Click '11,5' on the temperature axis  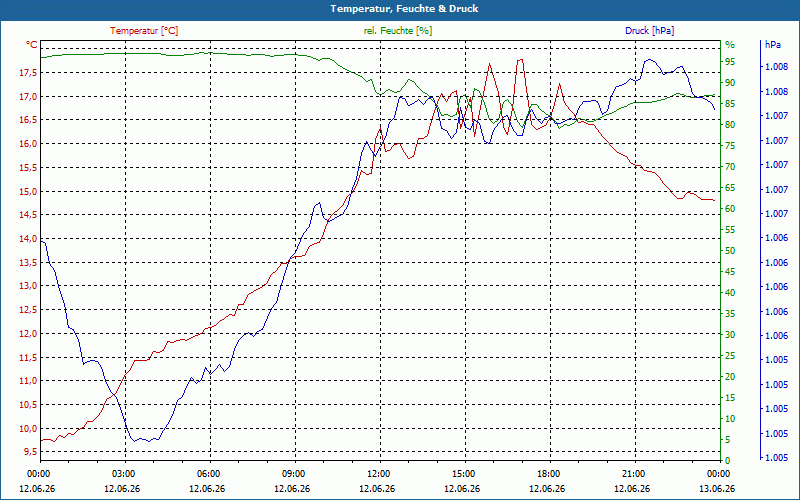pyautogui.click(x=28, y=358)
